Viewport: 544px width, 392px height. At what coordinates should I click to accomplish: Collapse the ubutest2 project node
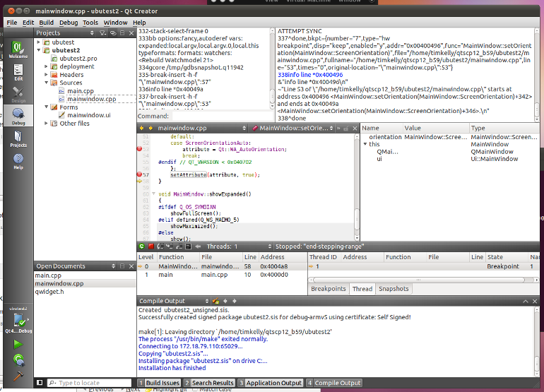tap(39, 50)
